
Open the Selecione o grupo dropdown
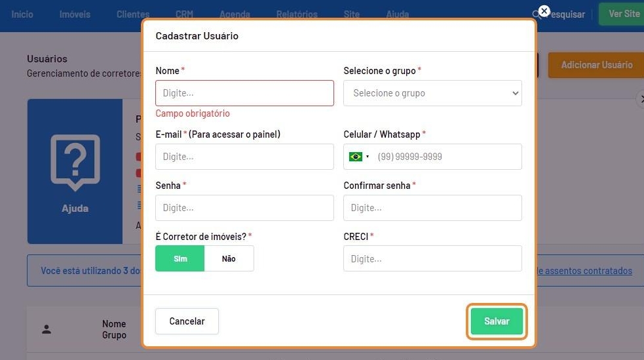coord(432,93)
